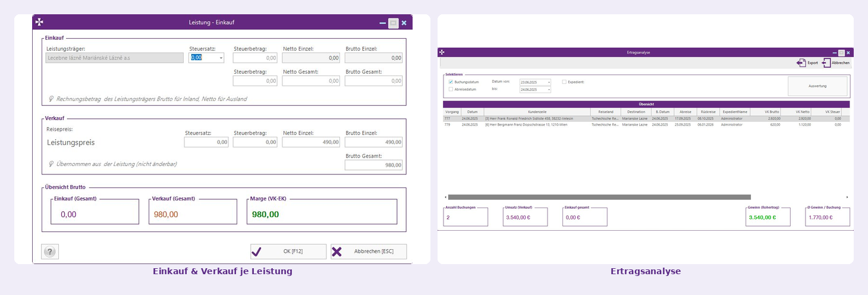
Task: Sort by the Abreise column header
Action: click(x=685, y=112)
